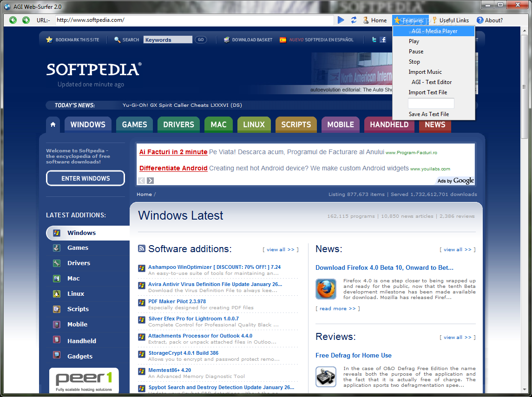Select AGI - Media Player menu entry

(433, 31)
